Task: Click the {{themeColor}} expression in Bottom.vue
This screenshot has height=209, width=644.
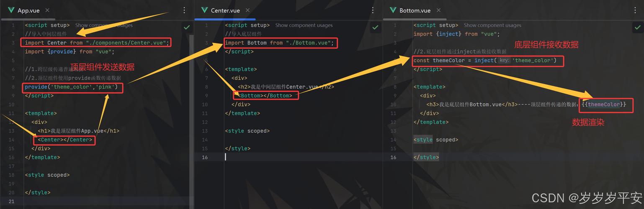Action: [x=604, y=104]
